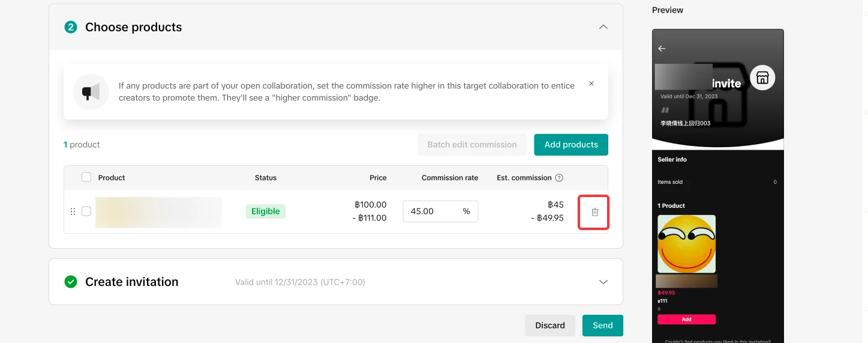Delete the product using the trash icon
Image resolution: width=868 pixels, height=343 pixels.
pyautogui.click(x=594, y=212)
